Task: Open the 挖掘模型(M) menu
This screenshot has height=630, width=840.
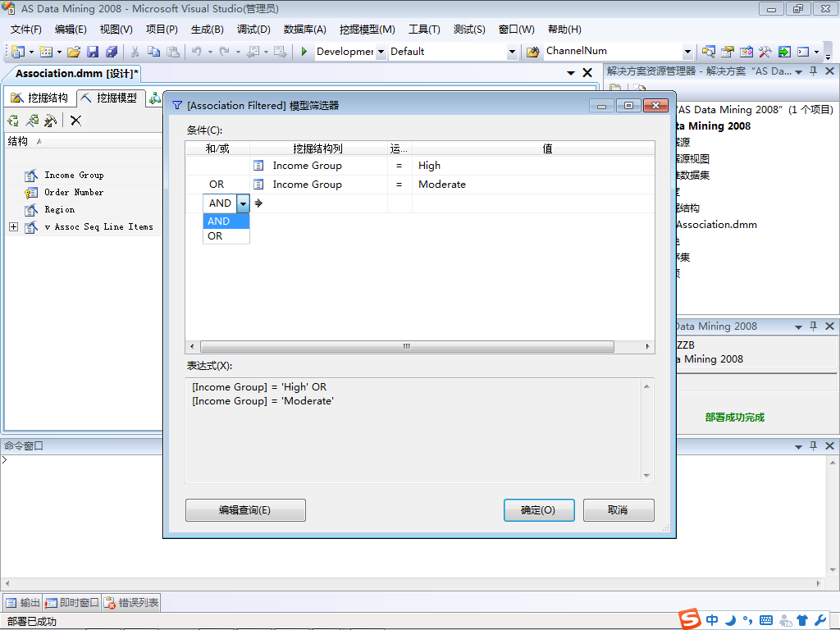Action: click(367, 30)
